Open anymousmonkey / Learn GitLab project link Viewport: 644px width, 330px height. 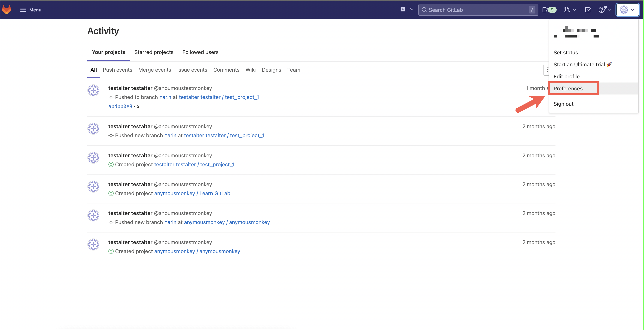click(x=192, y=193)
